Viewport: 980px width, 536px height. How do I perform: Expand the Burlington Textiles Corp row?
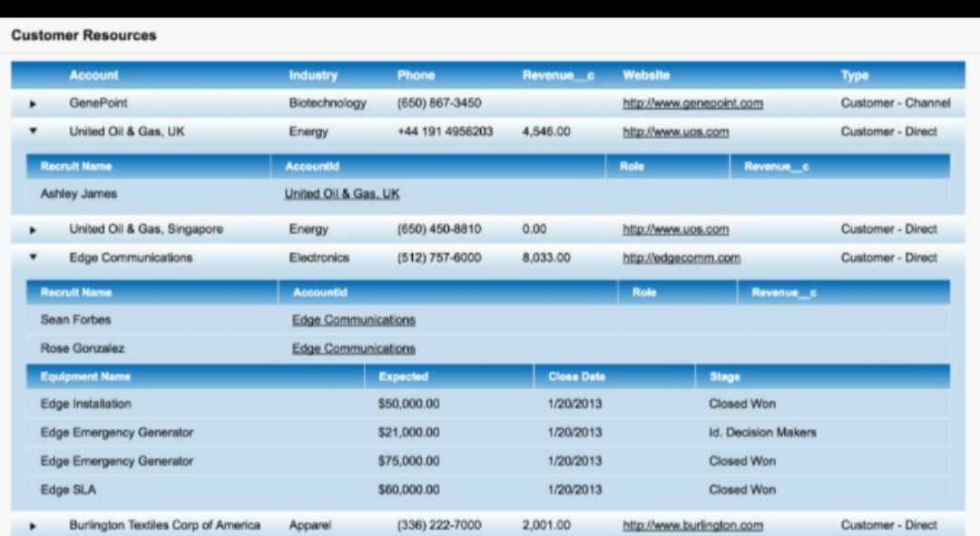pos(34,526)
